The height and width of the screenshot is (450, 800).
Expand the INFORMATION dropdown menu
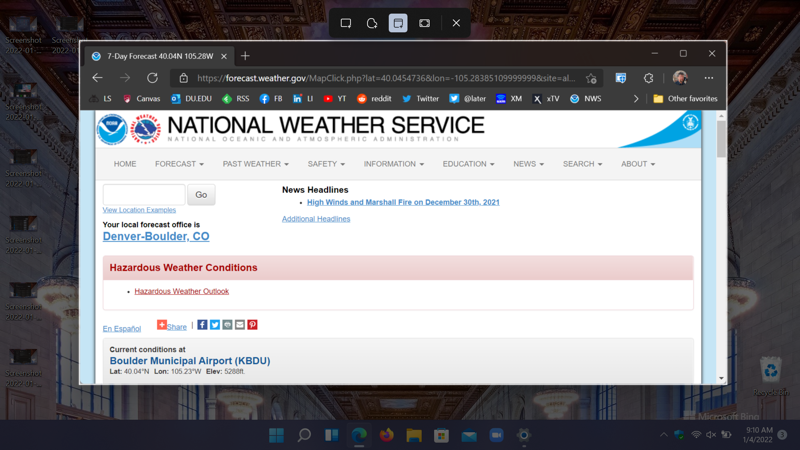tap(393, 164)
